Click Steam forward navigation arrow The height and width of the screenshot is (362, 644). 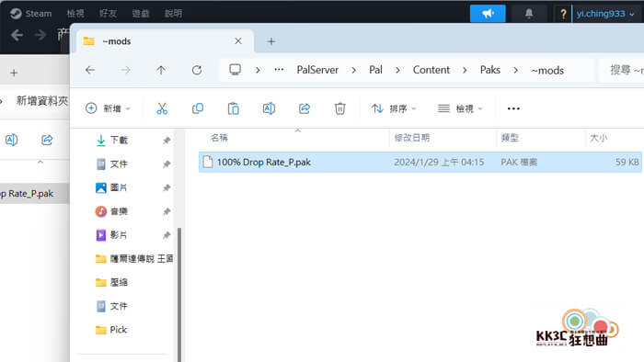(40, 35)
